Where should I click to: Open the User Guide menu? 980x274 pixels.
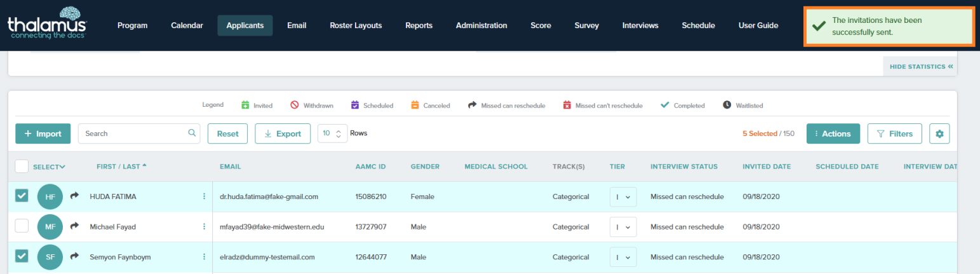758,25
